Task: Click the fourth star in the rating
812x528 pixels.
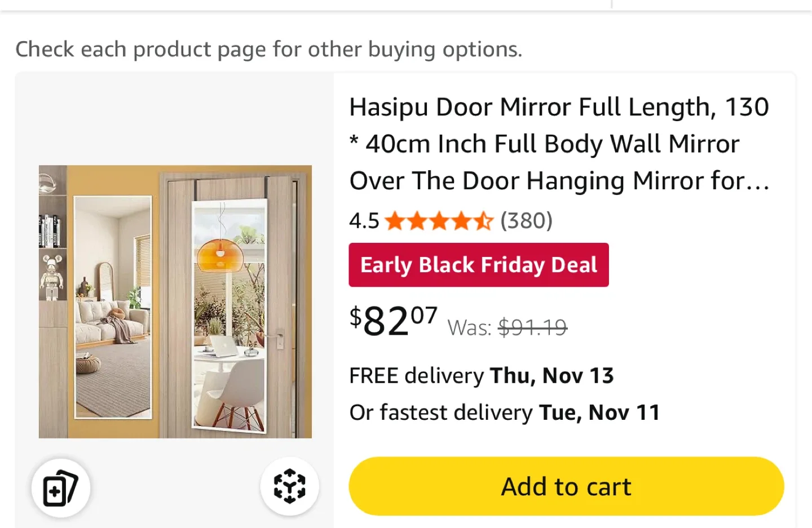Action: coord(461,221)
